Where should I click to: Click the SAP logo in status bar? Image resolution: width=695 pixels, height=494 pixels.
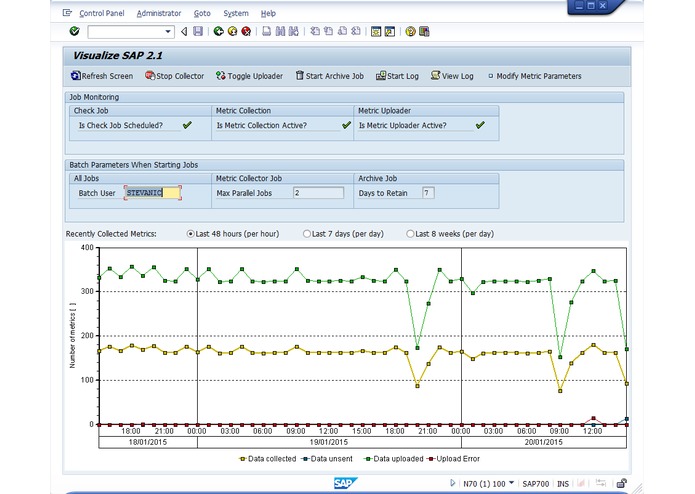(345, 483)
